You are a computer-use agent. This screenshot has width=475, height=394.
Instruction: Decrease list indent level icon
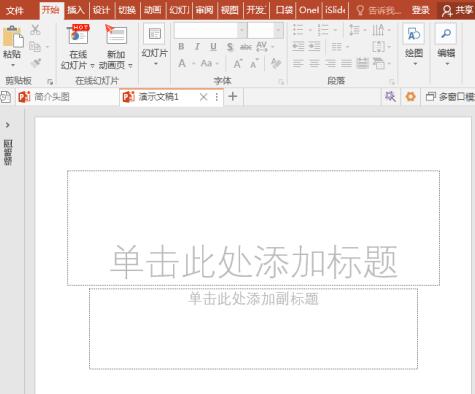point(298,46)
